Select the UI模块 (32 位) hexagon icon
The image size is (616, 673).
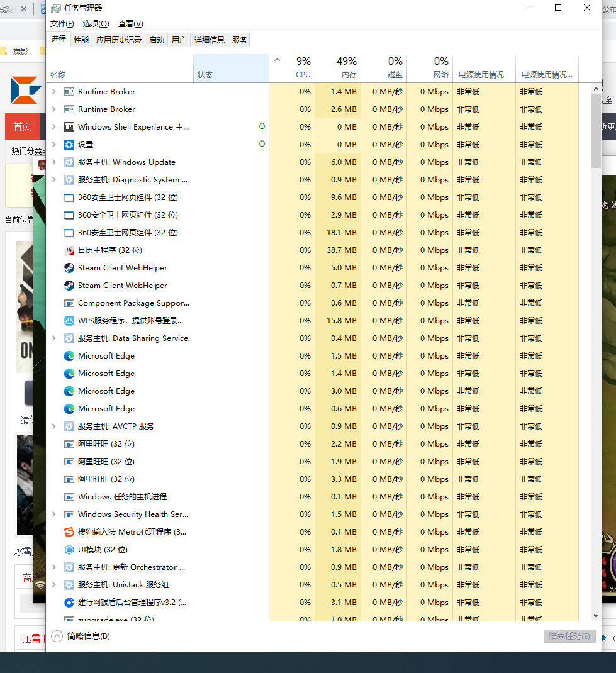pyautogui.click(x=69, y=549)
